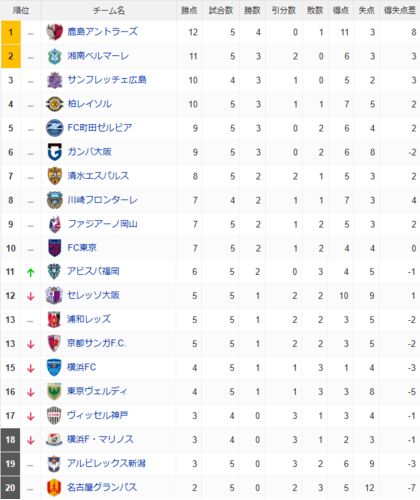Viewport: 420px width, 500px height.
Task: Click the Kashiwa Reysol yellow-black emblem
Action: coord(54,104)
